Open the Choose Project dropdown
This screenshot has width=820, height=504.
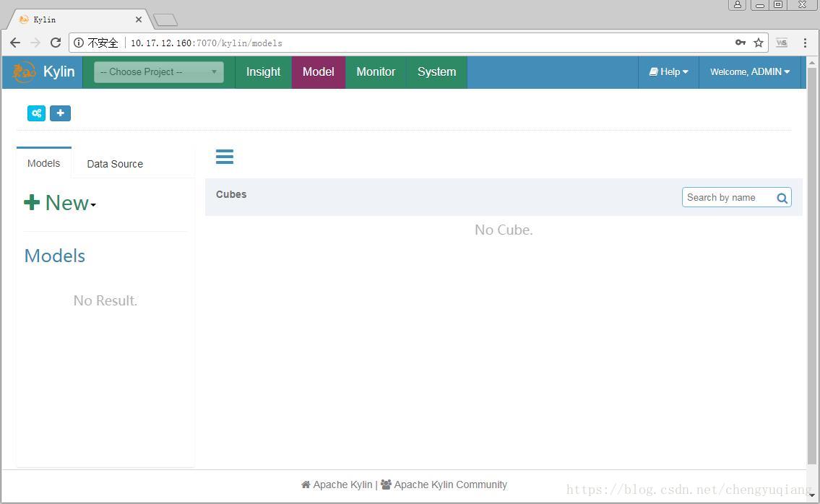pyautogui.click(x=159, y=72)
